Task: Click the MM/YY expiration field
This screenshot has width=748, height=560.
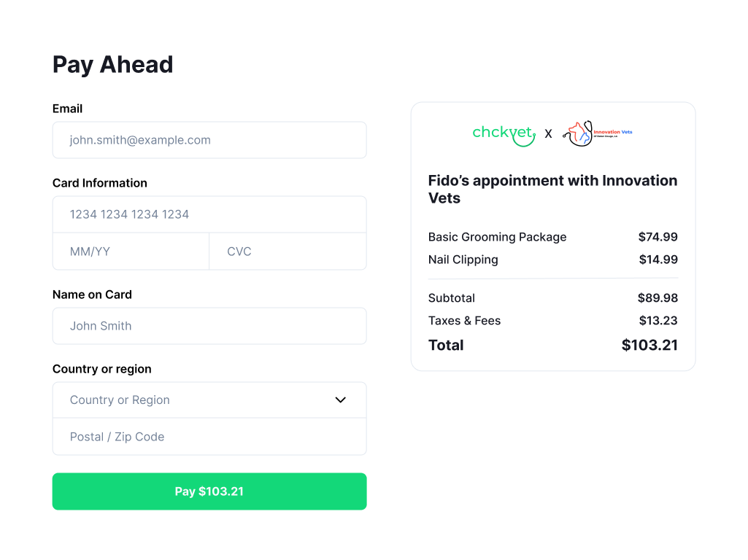Action: 131,251
